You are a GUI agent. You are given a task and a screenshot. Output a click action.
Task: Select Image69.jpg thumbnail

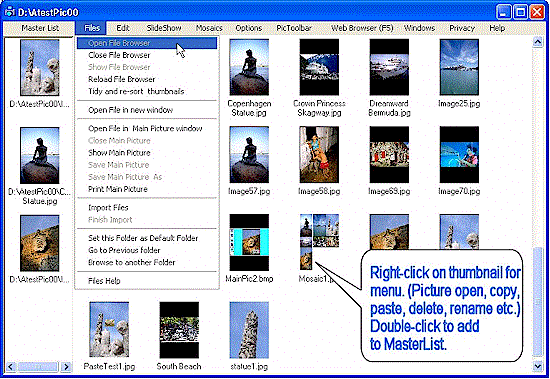click(389, 155)
